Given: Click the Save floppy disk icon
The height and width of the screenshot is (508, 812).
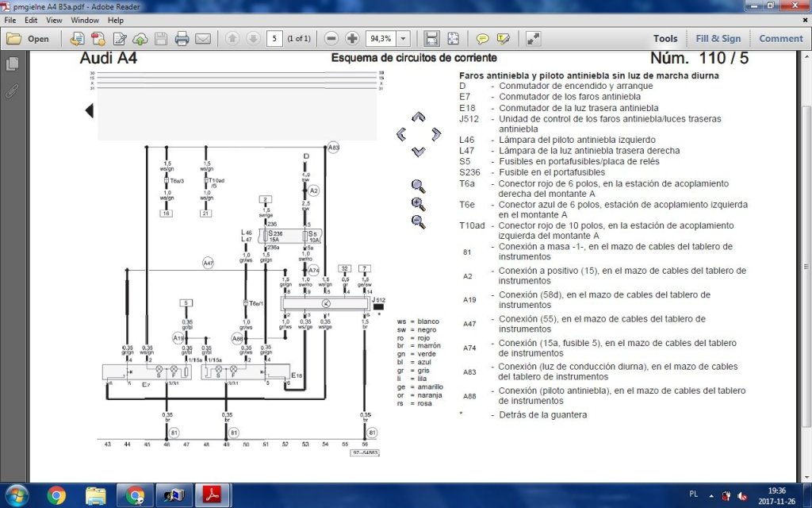Looking at the screenshot, I should (161, 39).
